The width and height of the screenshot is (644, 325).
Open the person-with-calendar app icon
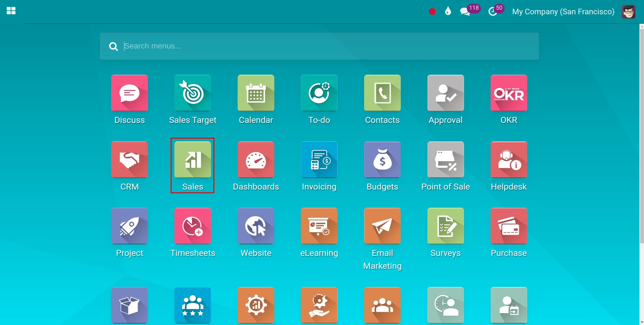click(509, 305)
